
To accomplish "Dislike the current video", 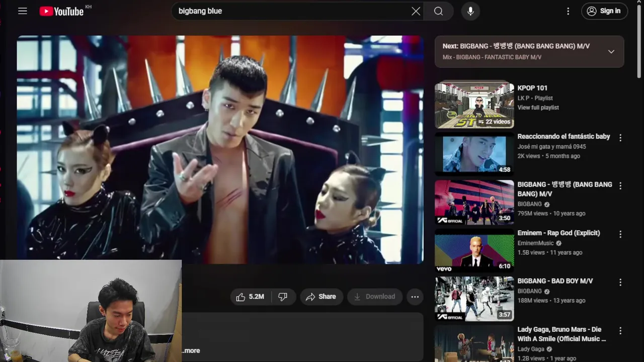I will [x=283, y=297].
